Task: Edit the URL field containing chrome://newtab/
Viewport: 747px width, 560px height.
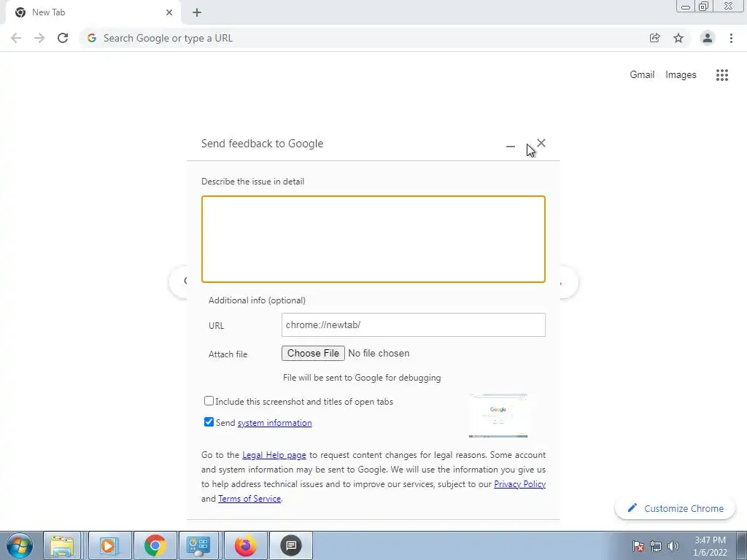Action: tap(414, 324)
